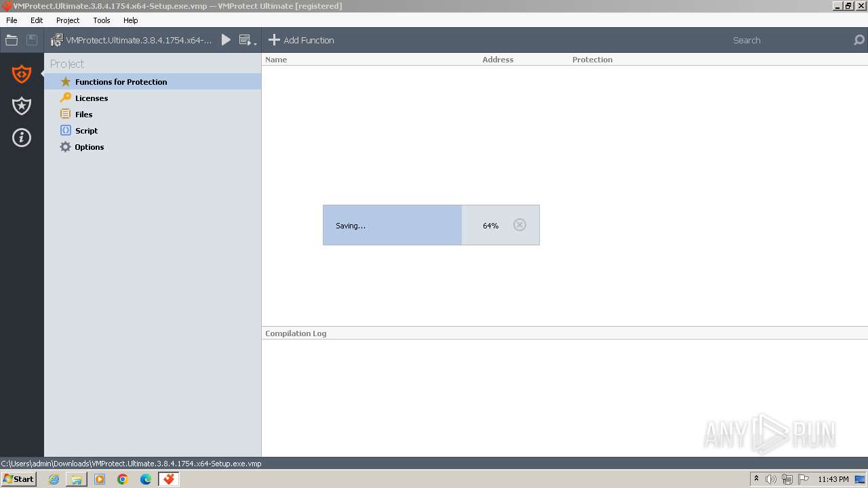
Task: Click the 11:43 PM clock
Action: (833, 479)
